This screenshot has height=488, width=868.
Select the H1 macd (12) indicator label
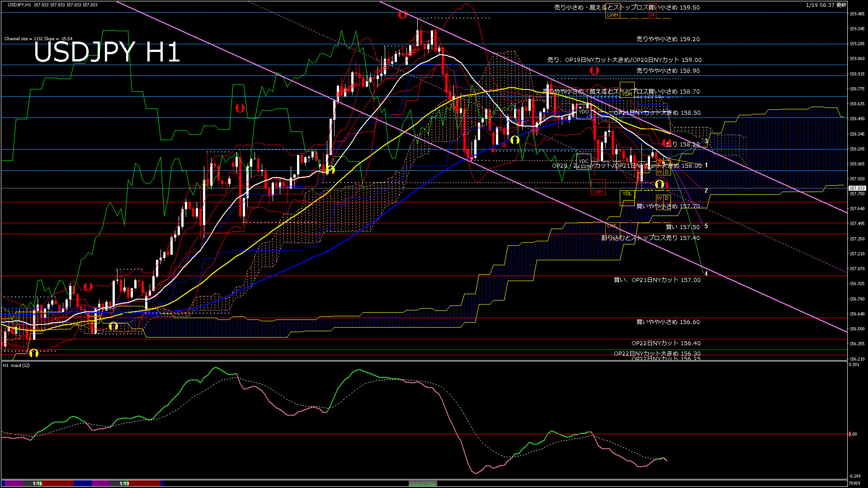tap(16, 365)
